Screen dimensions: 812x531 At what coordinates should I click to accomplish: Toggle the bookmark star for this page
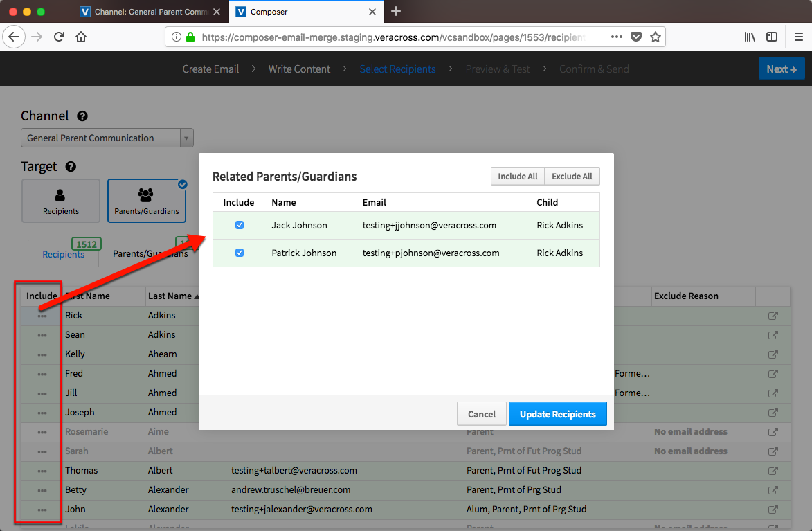click(655, 36)
